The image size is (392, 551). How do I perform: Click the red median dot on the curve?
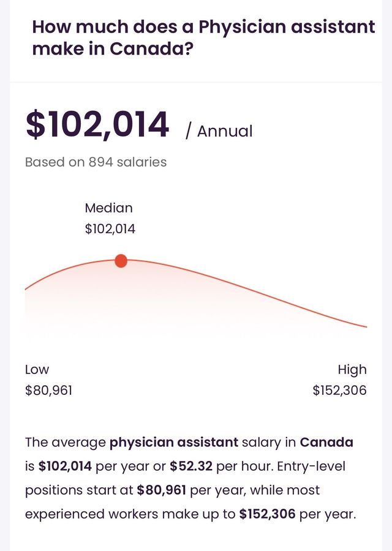121,261
